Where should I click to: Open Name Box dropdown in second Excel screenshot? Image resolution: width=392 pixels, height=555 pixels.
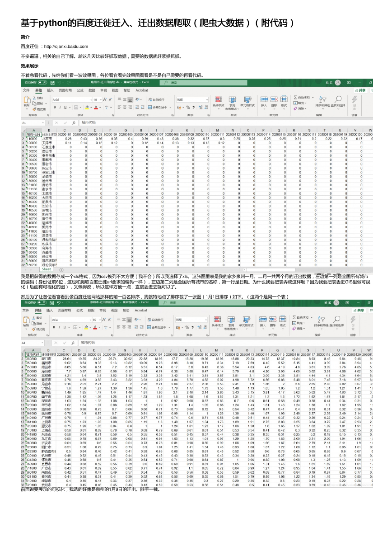click(x=43, y=343)
